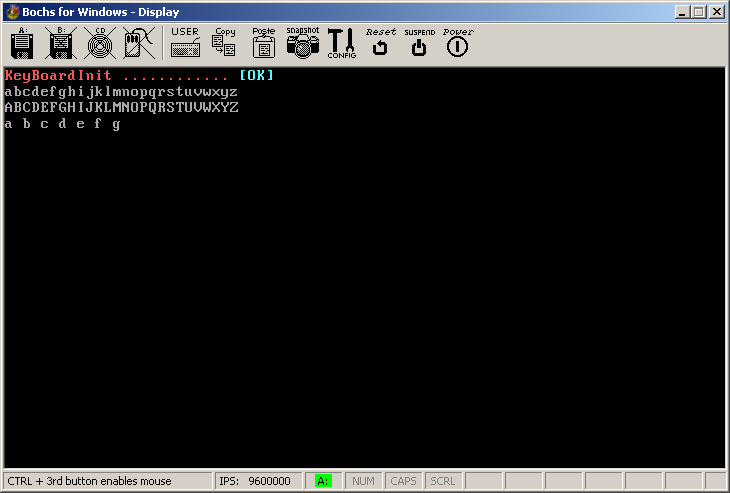Image resolution: width=730 pixels, height=493 pixels.
Task: Click the floppy B: drive icon
Action: click(x=62, y=44)
